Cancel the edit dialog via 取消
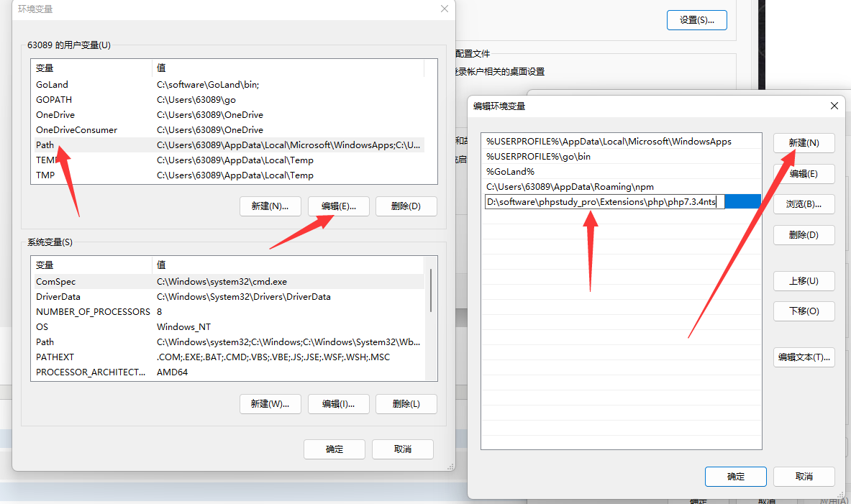851x504 pixels. point(804,476)
